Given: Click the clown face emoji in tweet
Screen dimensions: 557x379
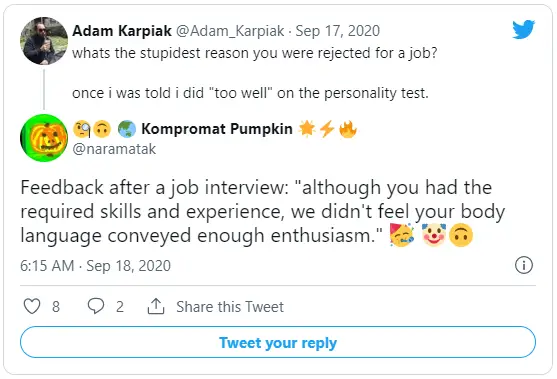Looking at the screenshot, I should (x=434, y=234).
